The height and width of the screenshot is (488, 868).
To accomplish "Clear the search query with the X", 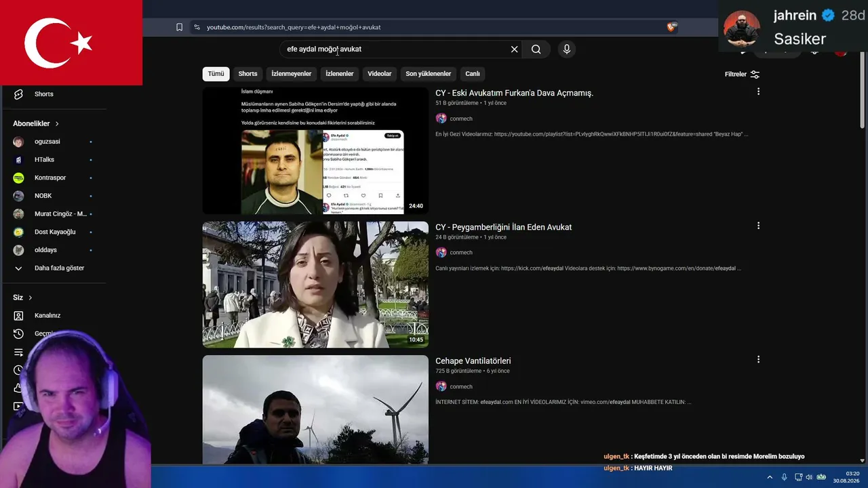I will click(514, 49).
